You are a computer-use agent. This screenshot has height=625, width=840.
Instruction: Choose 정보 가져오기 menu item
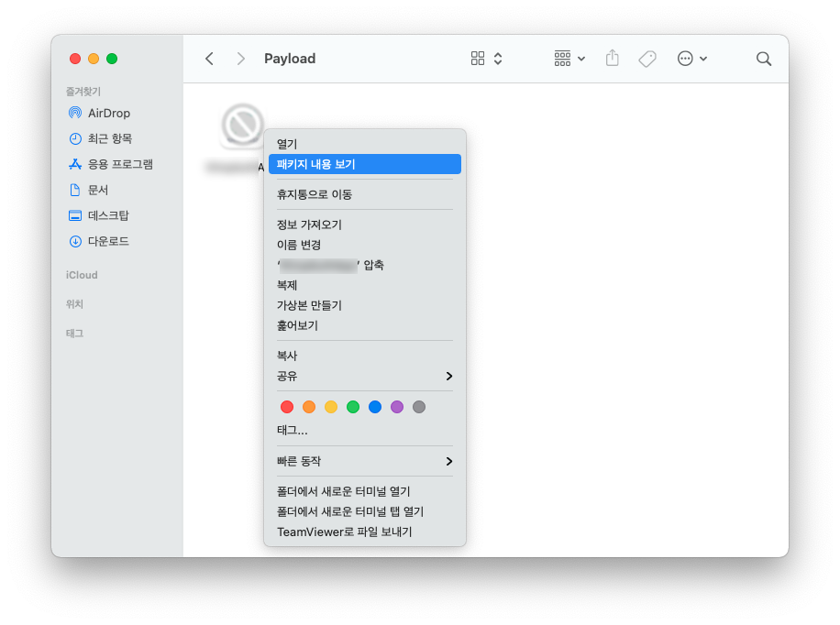365,225
